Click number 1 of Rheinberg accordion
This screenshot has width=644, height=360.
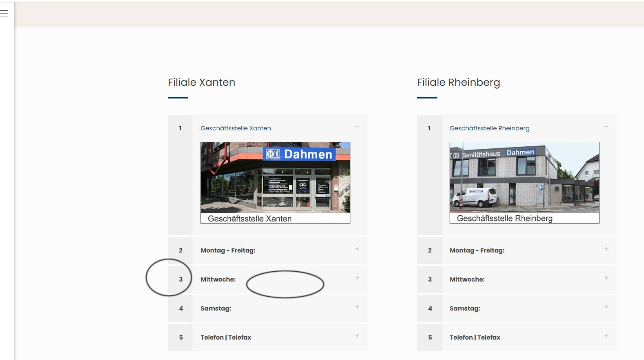click(x=429, y=128)
